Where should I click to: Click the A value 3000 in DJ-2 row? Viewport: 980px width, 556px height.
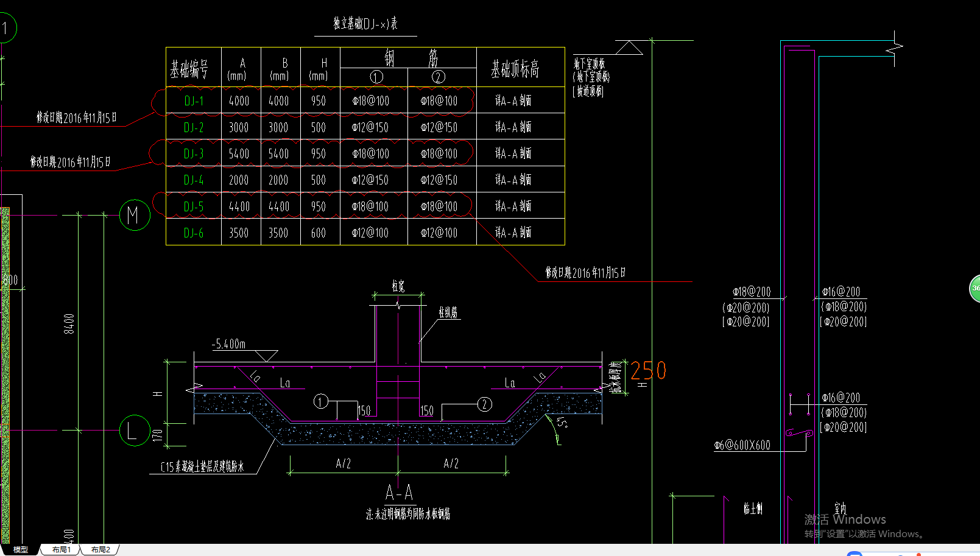[239, 127]
